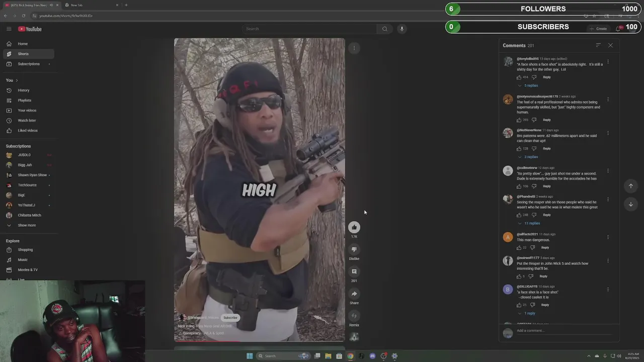
Task: Switch to the New Tab browser tab
Action: coord(91,5)
